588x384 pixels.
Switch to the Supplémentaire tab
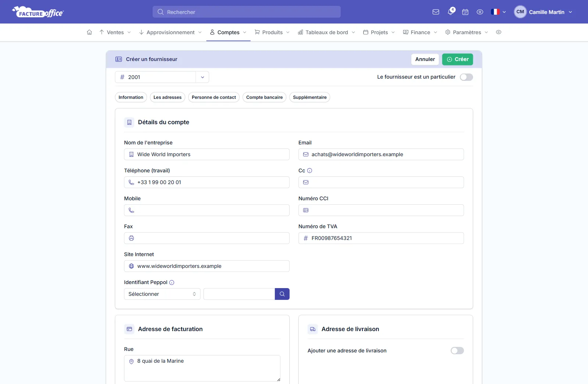(310, 97)
